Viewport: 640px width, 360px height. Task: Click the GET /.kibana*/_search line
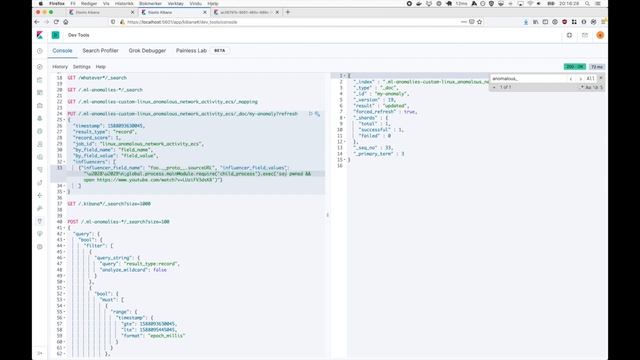[x=109, y=204]
